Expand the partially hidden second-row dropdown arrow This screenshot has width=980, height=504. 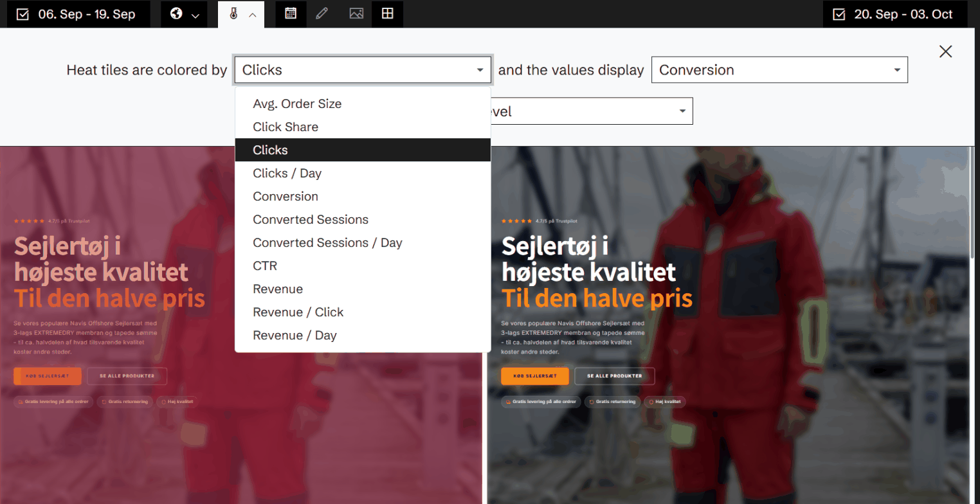pyautogui.click(x=682, y=111)
